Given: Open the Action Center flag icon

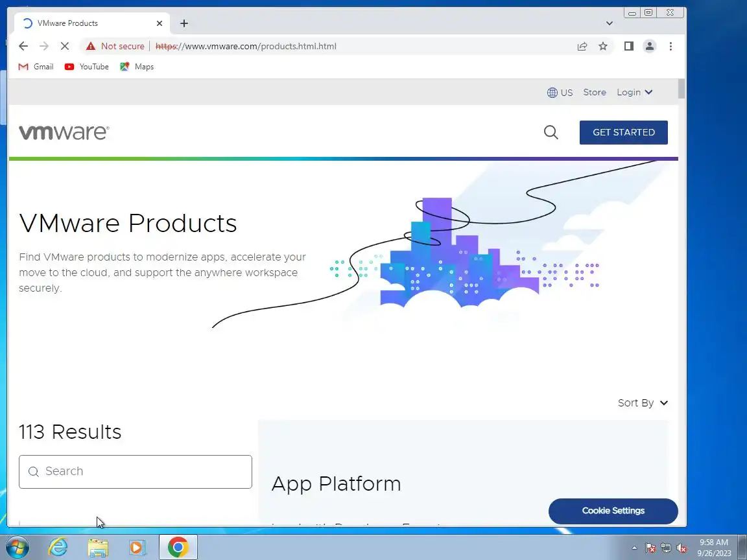Looking at the screenshot, I should [x=650, y=548].
